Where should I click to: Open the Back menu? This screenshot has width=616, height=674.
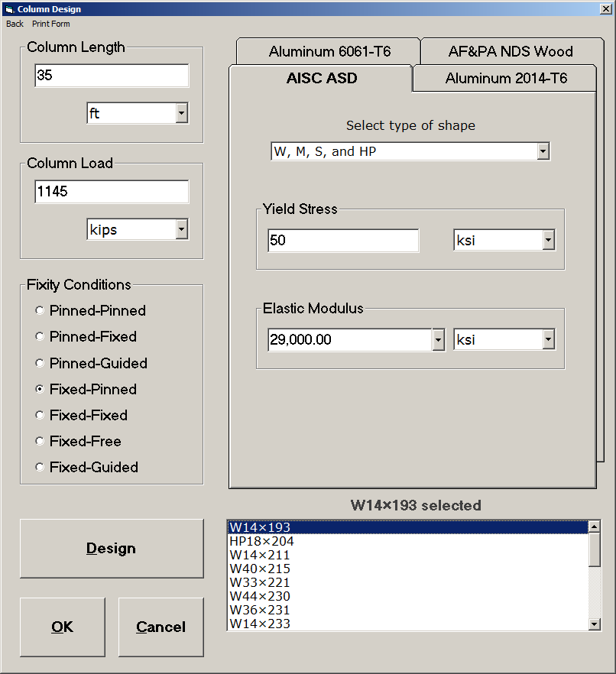tap(14, 24)
